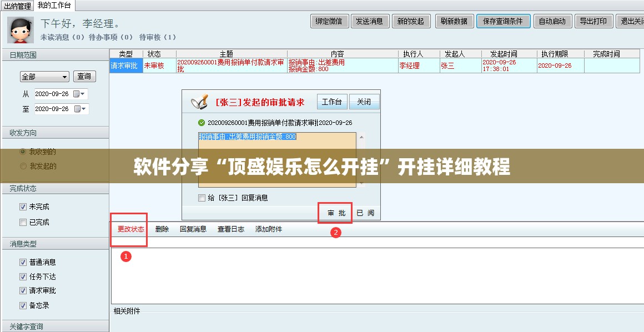Click the 状态 column header
The image size is (644, 332).
159,54
